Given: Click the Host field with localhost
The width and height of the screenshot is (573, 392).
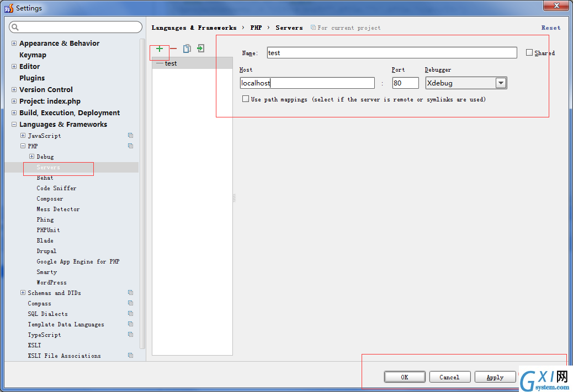Looking at the screenshot, I should point(307,83).
